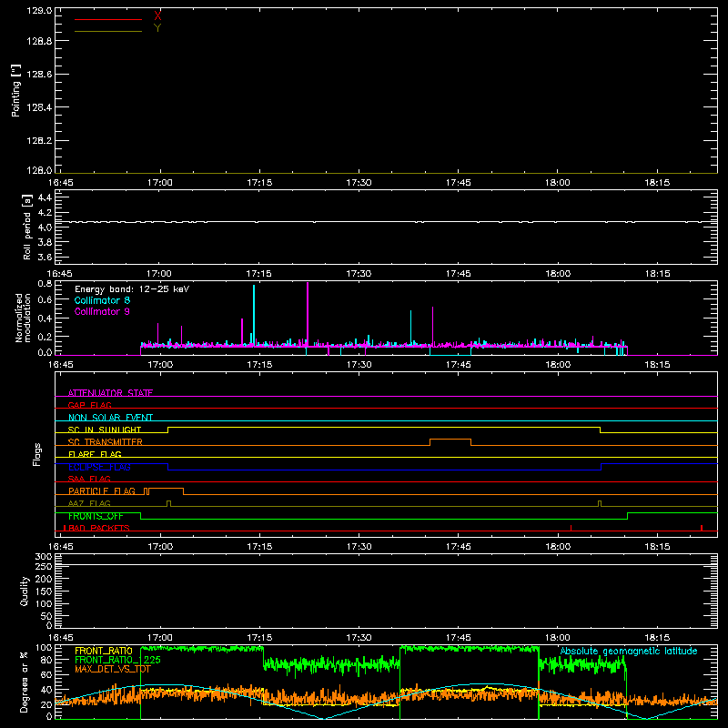
Task: Click the tallest magenta Collimator 9 spike
Action: (x=308, y=313)
